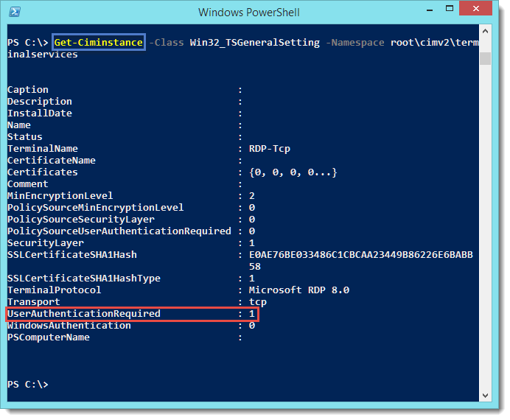Click the CertificateName property label
510x420 pixels.
pos(52,161)
